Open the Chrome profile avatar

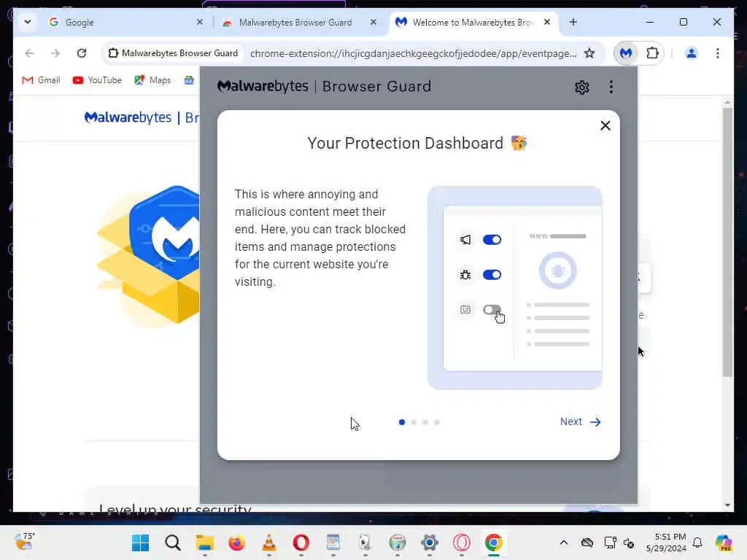[692, 53]
